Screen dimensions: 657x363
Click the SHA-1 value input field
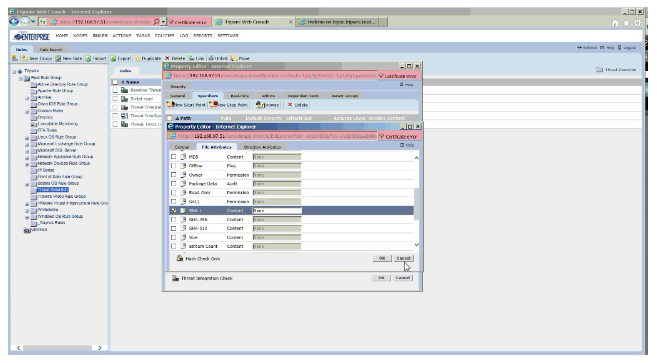tap(277, 210)
